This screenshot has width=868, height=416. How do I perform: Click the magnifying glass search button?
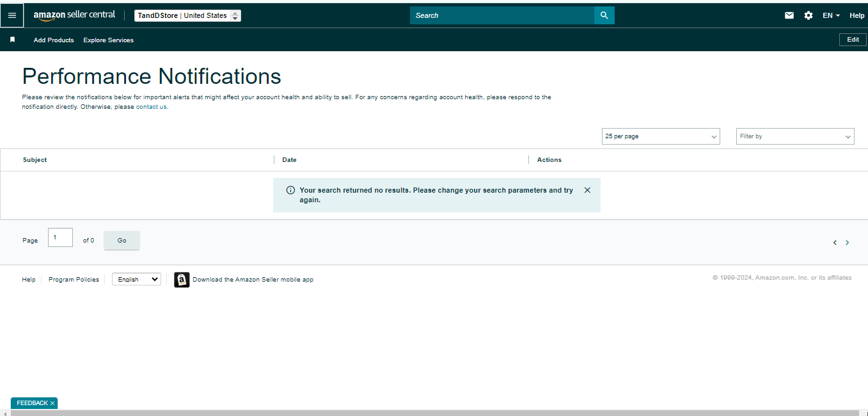(604, 15)
